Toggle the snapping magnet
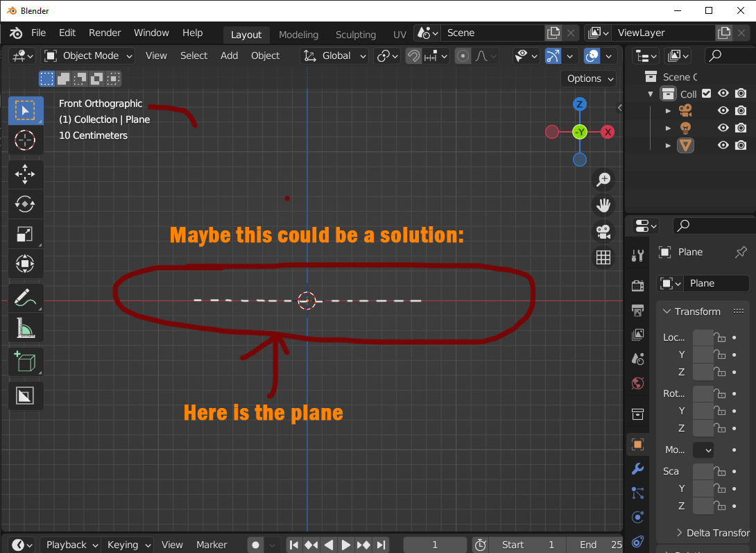Image resolution: width=756 pixels, height=553 pixels. click(413, 56)
